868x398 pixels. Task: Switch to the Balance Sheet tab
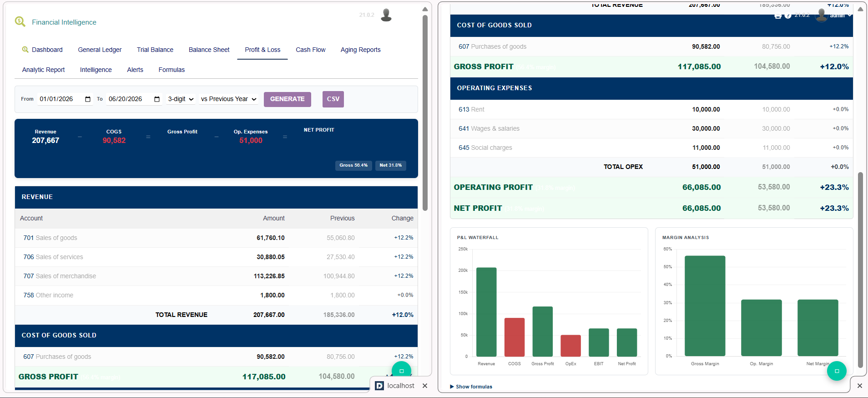[209, 50]
